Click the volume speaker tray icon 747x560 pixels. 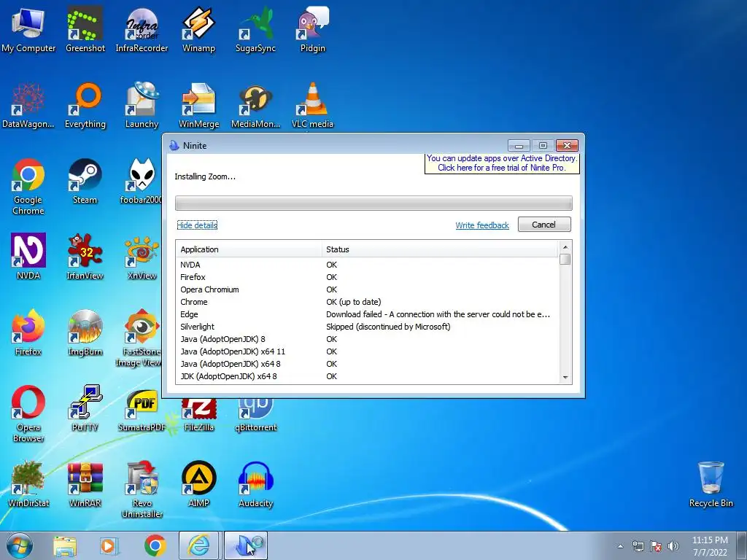click(x=673, y=546)
